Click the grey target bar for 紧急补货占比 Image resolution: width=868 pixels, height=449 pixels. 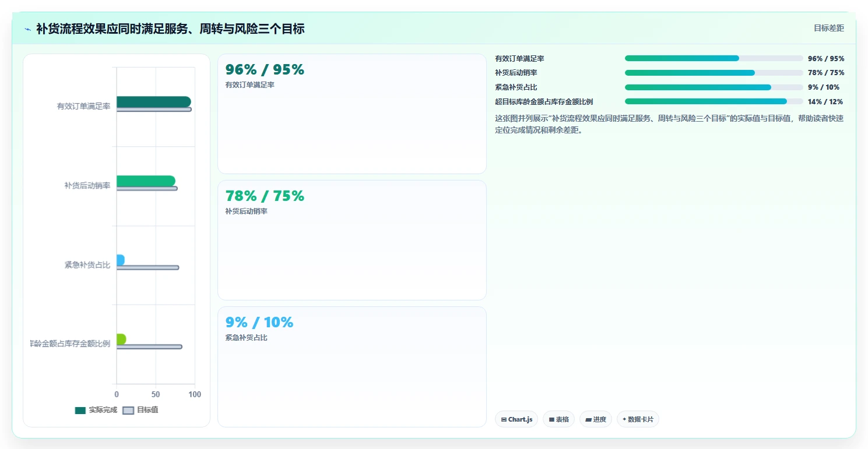point(147,267)
